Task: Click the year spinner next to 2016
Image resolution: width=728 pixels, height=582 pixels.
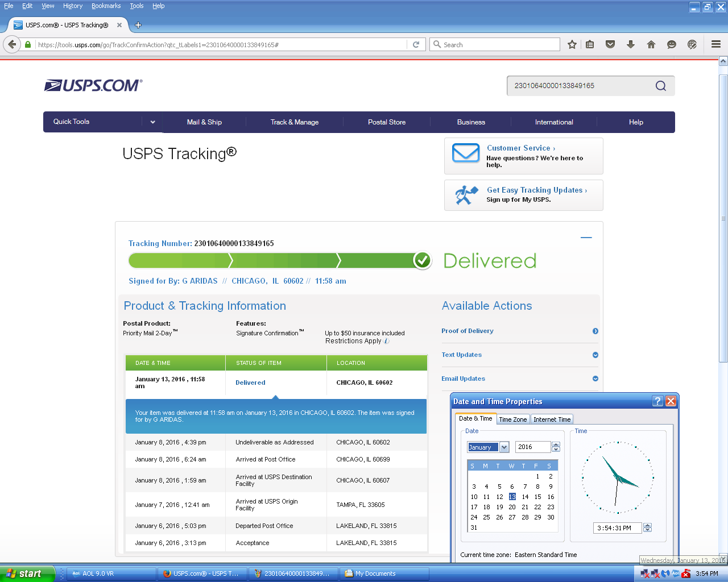Action: click(x=556, y=447)
